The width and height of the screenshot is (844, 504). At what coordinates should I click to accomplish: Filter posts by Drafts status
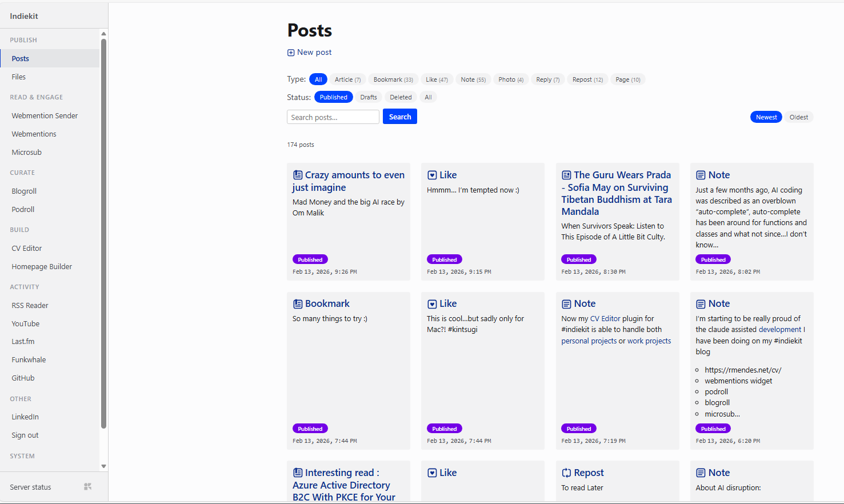[369, 97]
